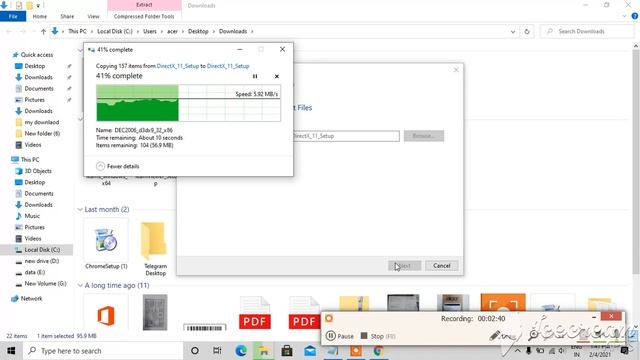The image size is (640, 360).
Task: Pause the screen recording
Action: click(340, 336)
